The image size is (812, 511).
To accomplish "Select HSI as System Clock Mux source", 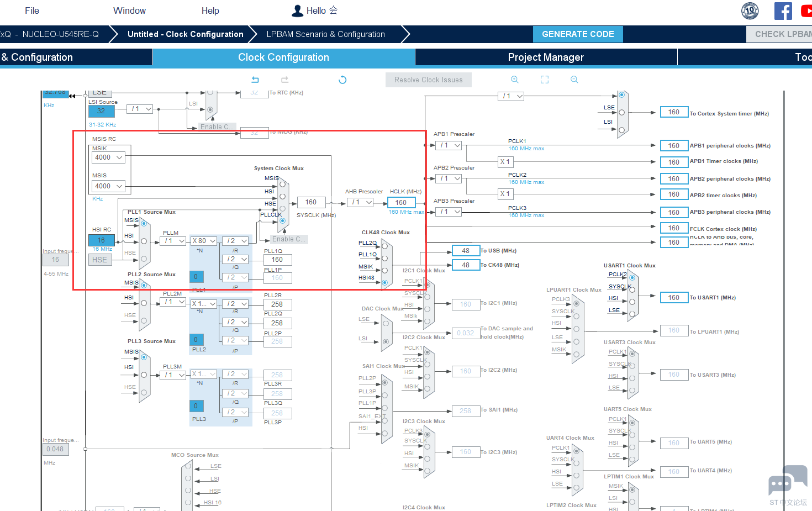I will pyautogui.click(x=282, y=196).
